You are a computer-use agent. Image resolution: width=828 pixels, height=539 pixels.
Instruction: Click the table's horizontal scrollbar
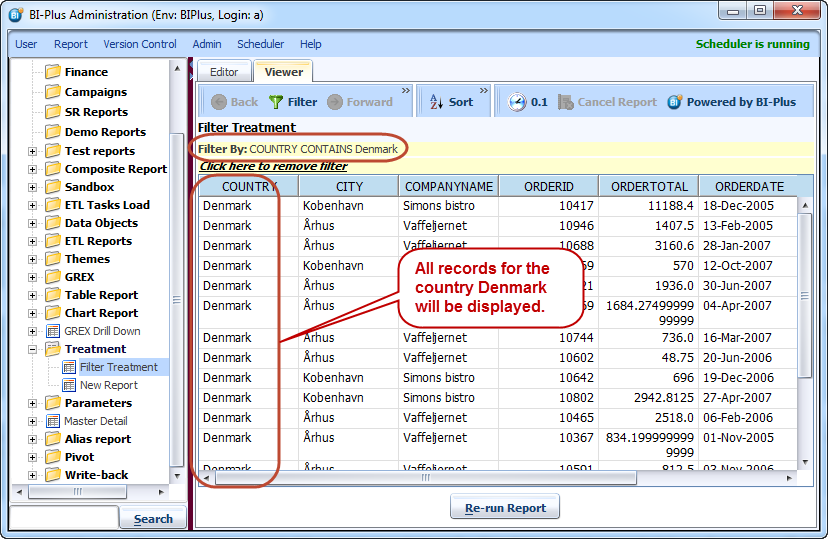click(424, 478)
